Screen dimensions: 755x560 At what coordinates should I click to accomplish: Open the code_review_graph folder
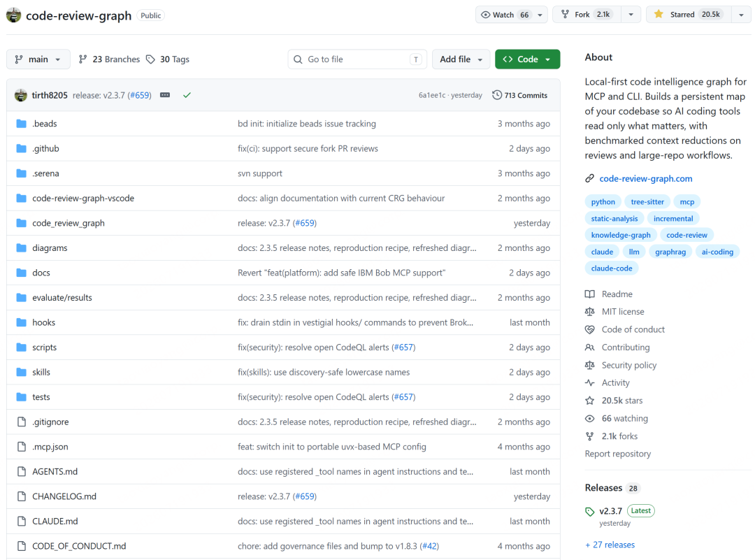coord(69,223)
